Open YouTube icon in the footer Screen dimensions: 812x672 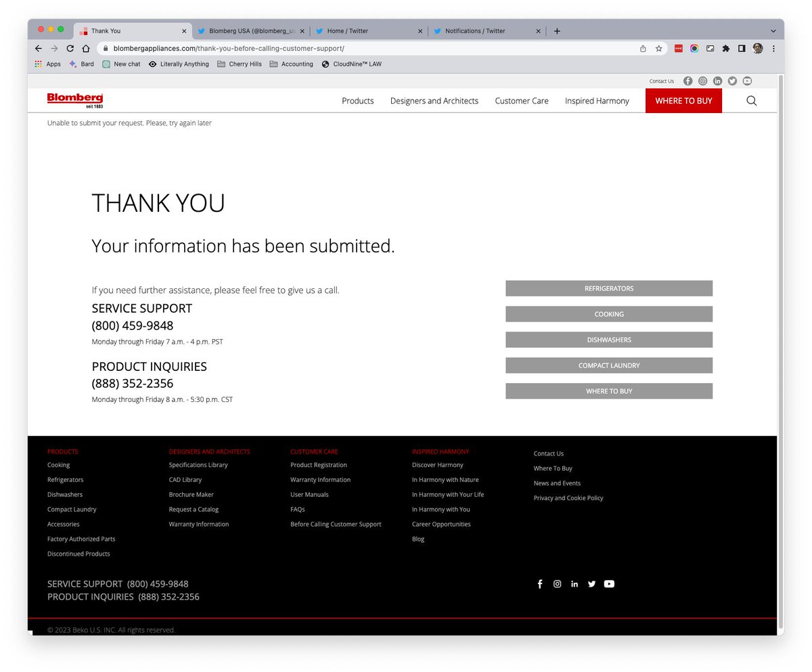click(x=609, y=584)
